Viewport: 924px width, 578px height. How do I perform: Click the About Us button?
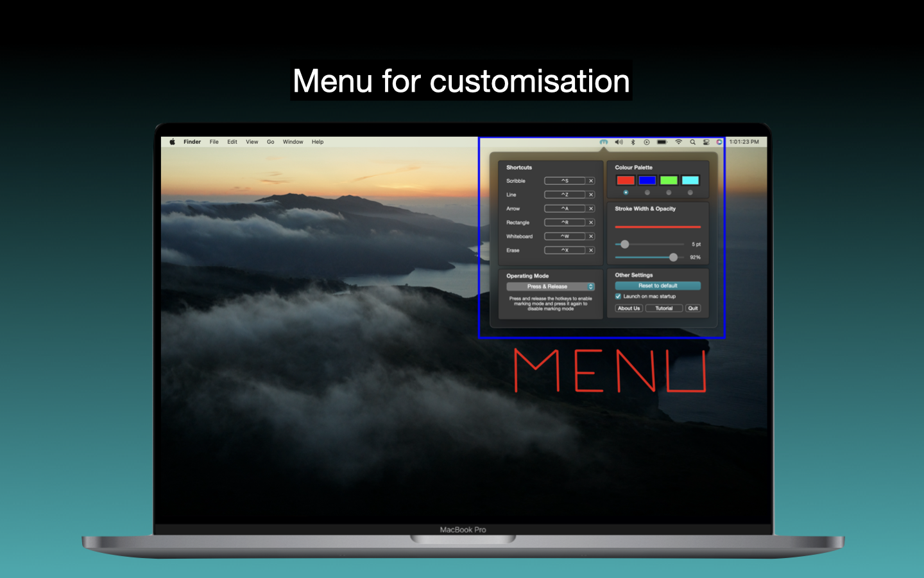(629, 308)
